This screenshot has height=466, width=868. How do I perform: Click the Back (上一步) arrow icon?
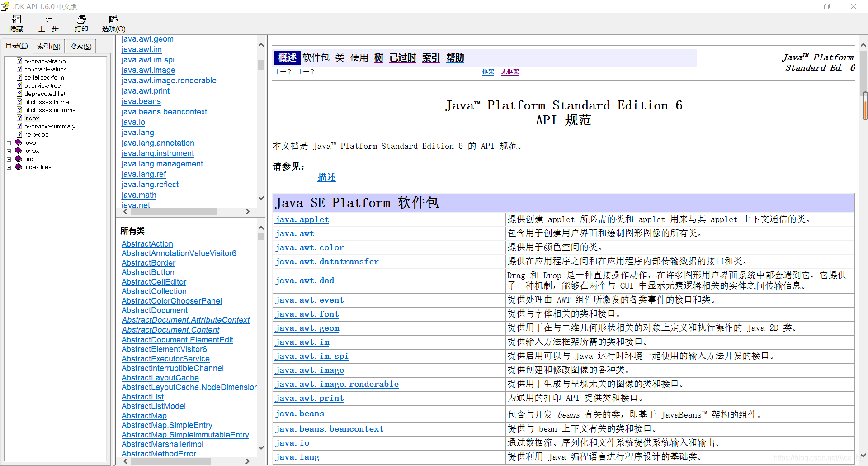click(49, 19)
